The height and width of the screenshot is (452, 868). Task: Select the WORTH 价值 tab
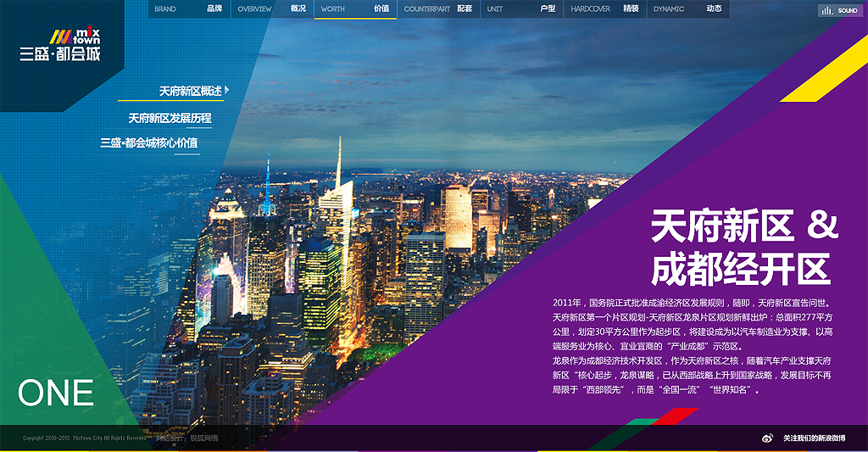pos(355,9)
